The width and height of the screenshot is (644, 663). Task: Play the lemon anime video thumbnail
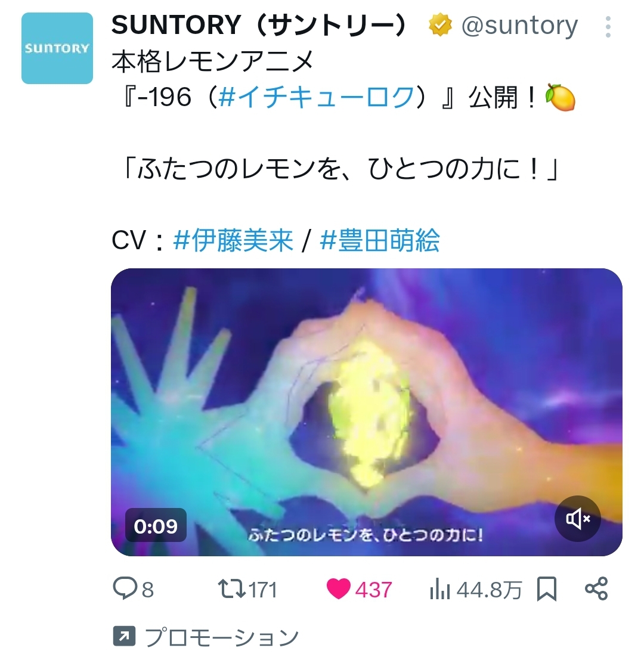(x=367, y=412)
